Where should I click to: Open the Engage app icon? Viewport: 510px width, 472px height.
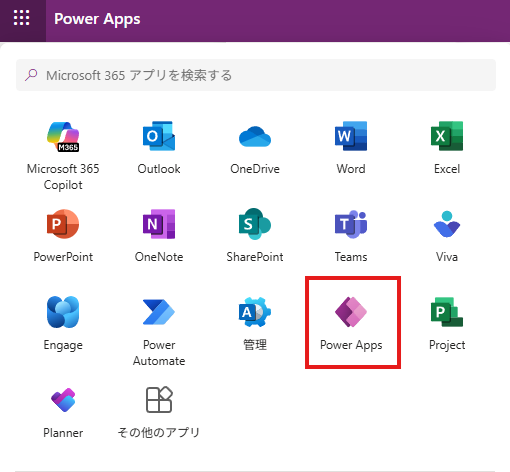63,312
